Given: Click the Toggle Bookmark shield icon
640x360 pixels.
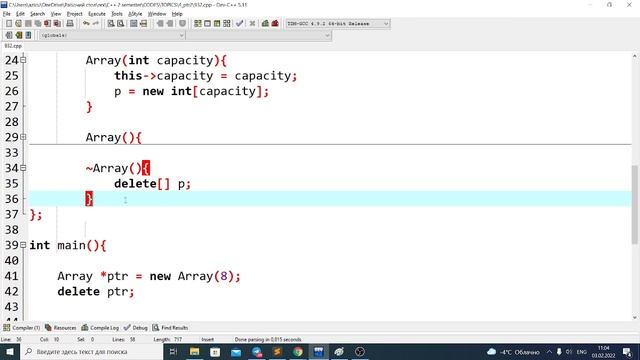Looking at the screenshot, I should 182,24.
